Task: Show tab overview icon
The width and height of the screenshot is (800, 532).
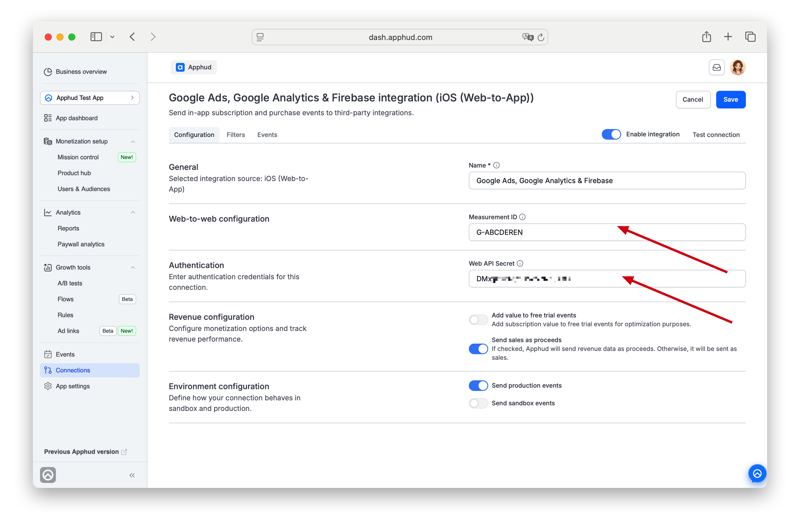Action: 750,37
